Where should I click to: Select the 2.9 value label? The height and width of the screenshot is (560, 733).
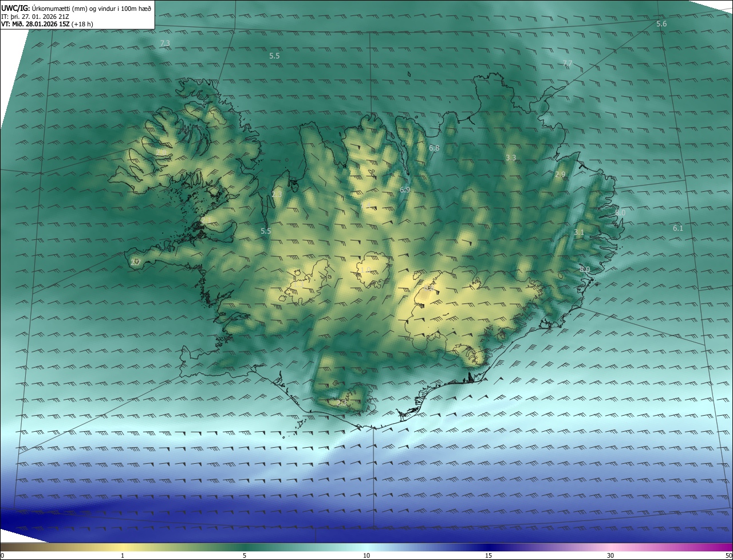[x=560, y=174]
